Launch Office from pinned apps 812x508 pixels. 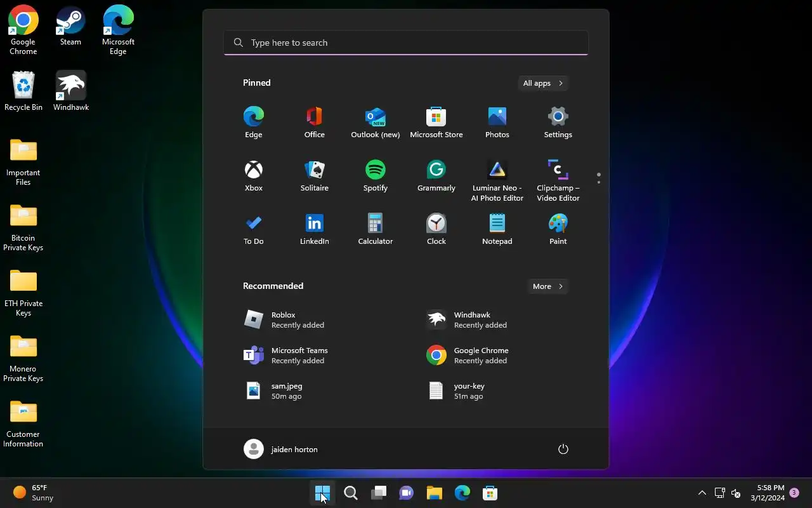[314, 123]
